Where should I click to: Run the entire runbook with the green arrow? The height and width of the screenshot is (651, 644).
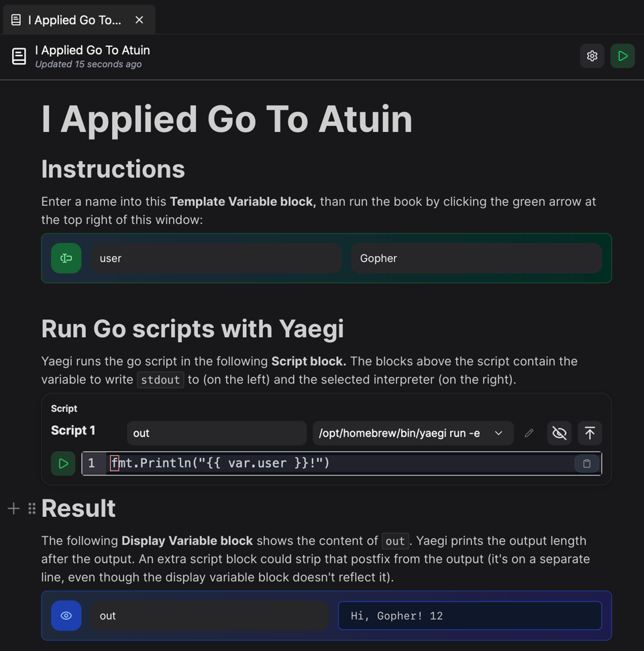point(623,56)
